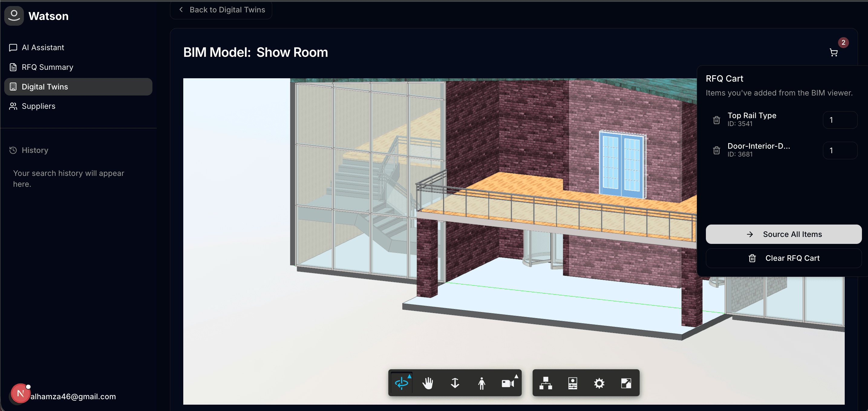Click Source All Items

pos(783,234)
